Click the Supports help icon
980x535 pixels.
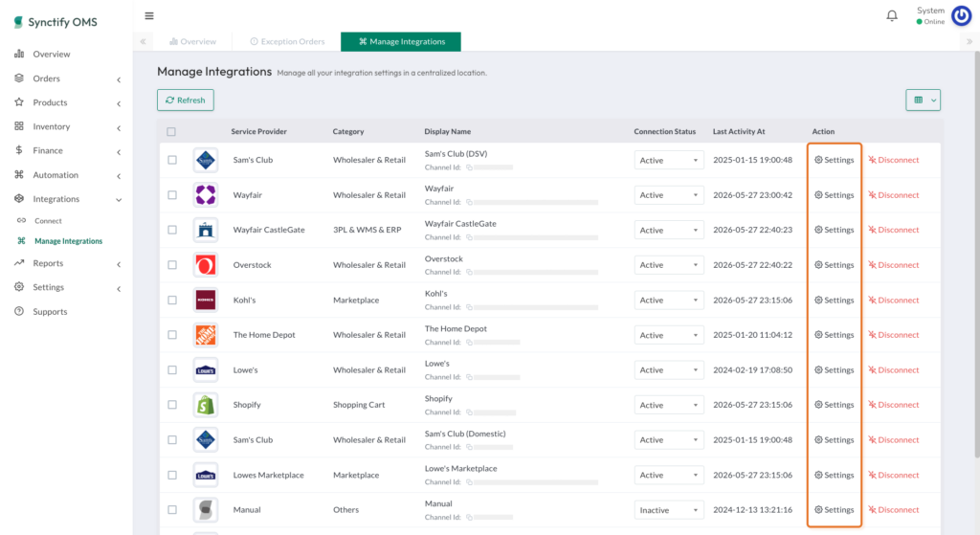pos(19,311)
